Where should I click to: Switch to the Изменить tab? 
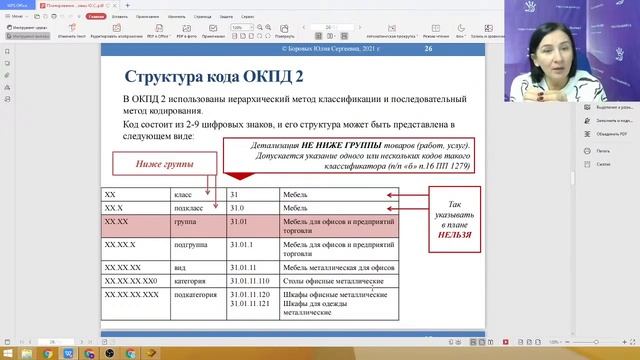point(176,16)
